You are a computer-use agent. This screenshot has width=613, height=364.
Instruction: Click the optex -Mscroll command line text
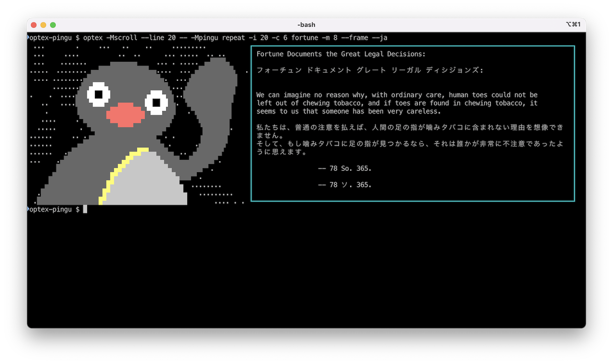click(x=235, y=37)
